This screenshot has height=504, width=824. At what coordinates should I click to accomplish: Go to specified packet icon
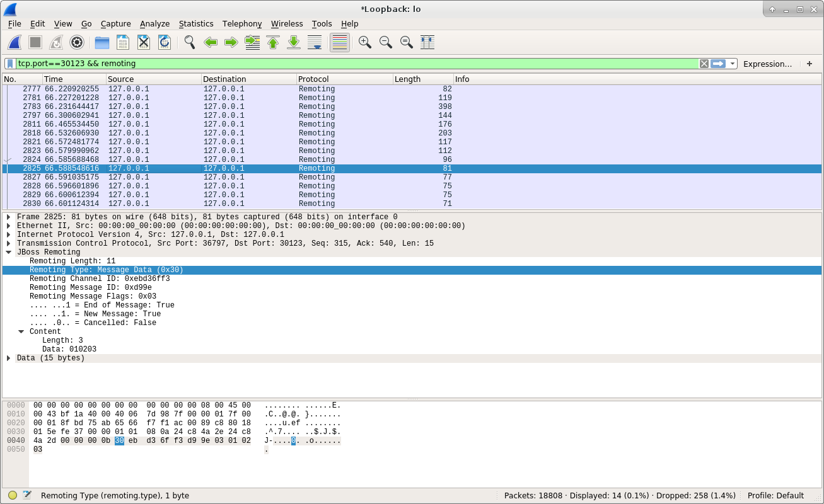[x=252, y=42]
